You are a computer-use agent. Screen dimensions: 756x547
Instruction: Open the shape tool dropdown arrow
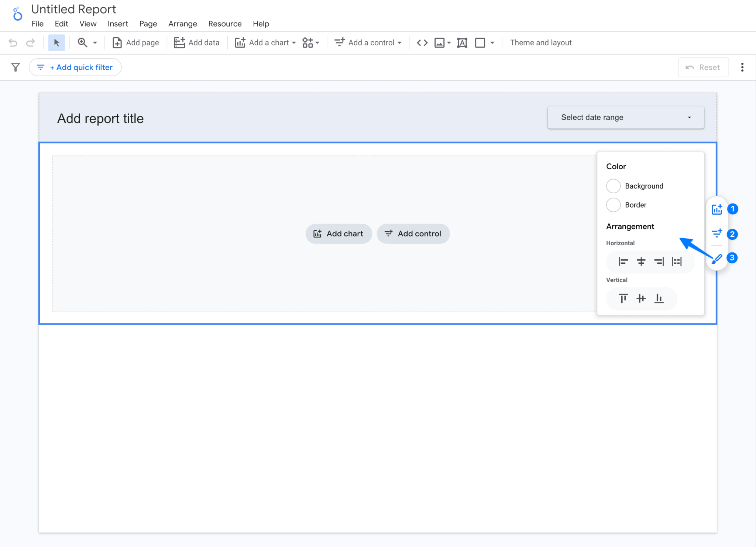493,42
